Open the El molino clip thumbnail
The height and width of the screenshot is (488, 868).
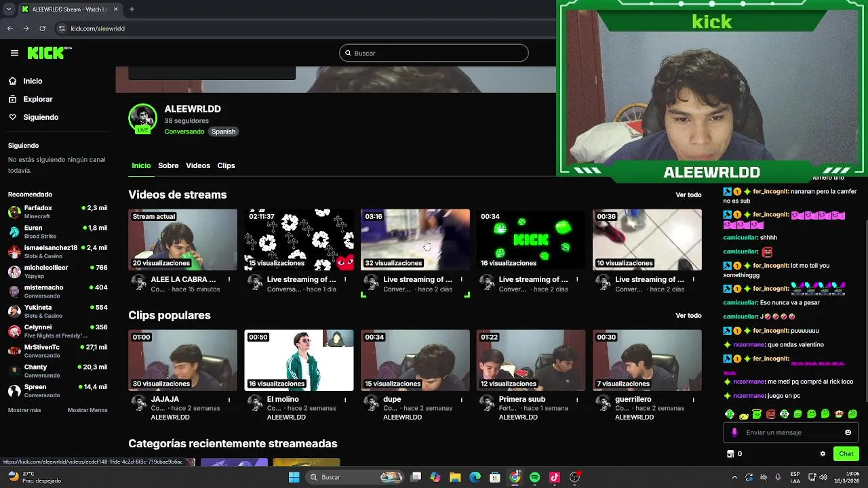point(299,361)
